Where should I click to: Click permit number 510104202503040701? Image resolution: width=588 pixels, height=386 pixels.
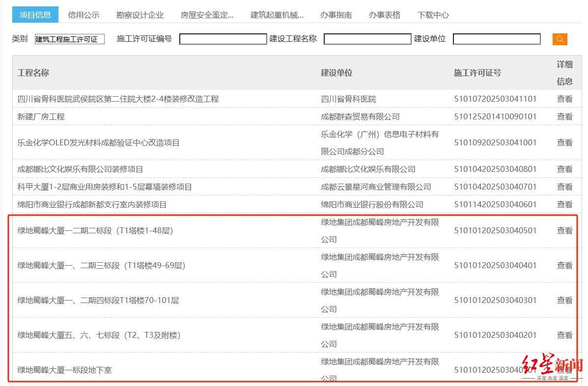click(x=495, y=187)
